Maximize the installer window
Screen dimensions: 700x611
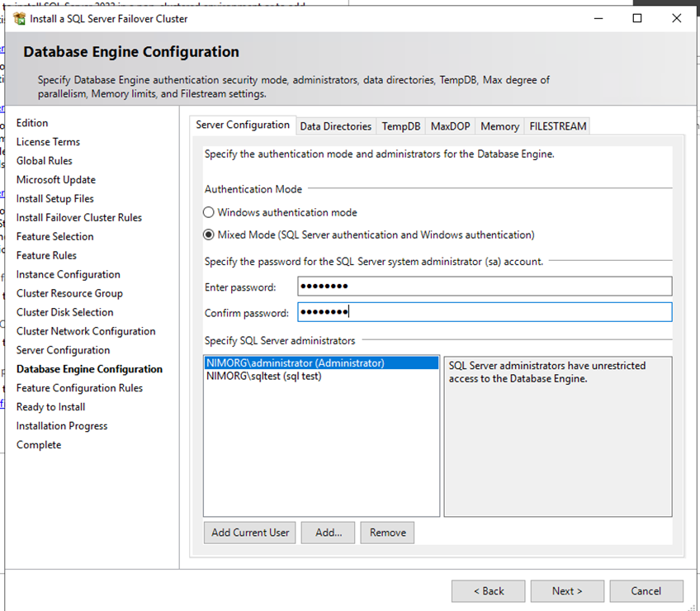[637, 18]
